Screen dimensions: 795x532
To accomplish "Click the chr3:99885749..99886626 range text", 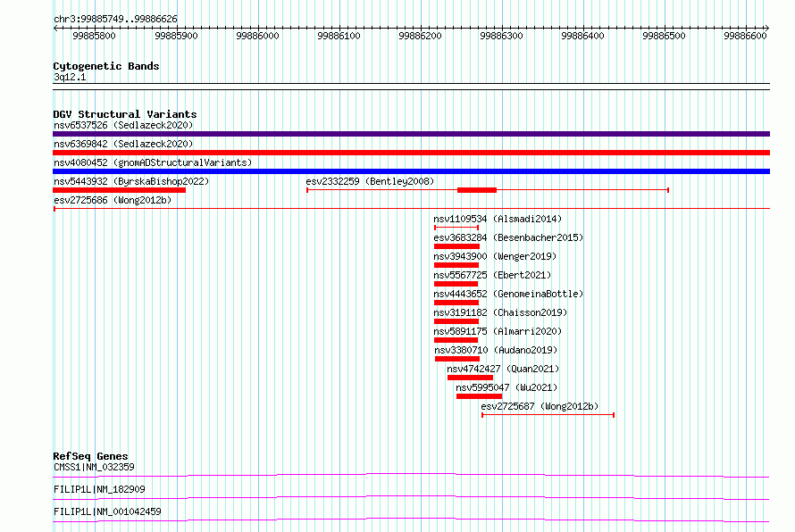I will pos(115,19).
